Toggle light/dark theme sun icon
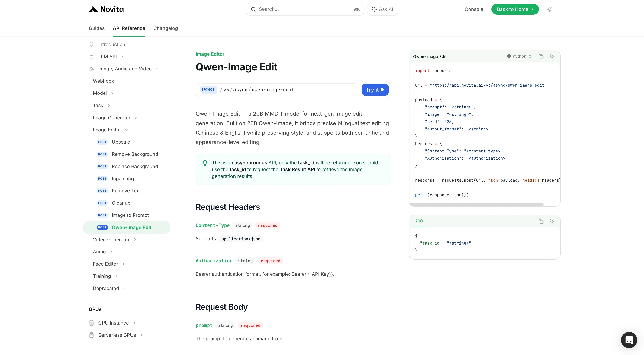The height and width of the screenshot is (355, 644). click(549, 9)
